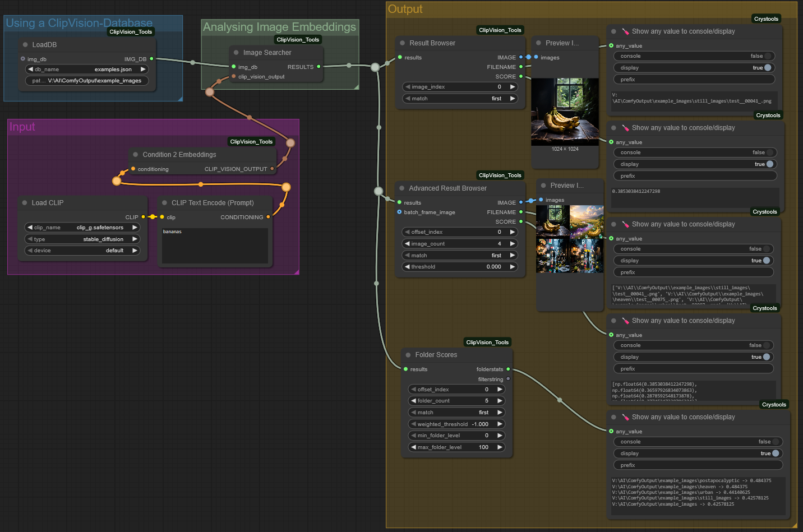The image size is (803, 532).
Task: Decrease image_count with left arrow
Action: tap(407, 244)
